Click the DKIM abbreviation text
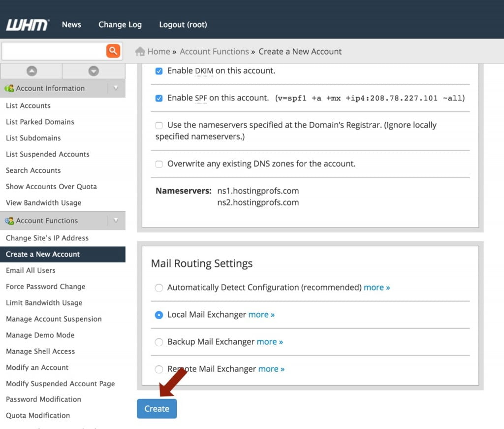Screen dimensions: 504x429 pyautogui.click(x=204, y=71)
